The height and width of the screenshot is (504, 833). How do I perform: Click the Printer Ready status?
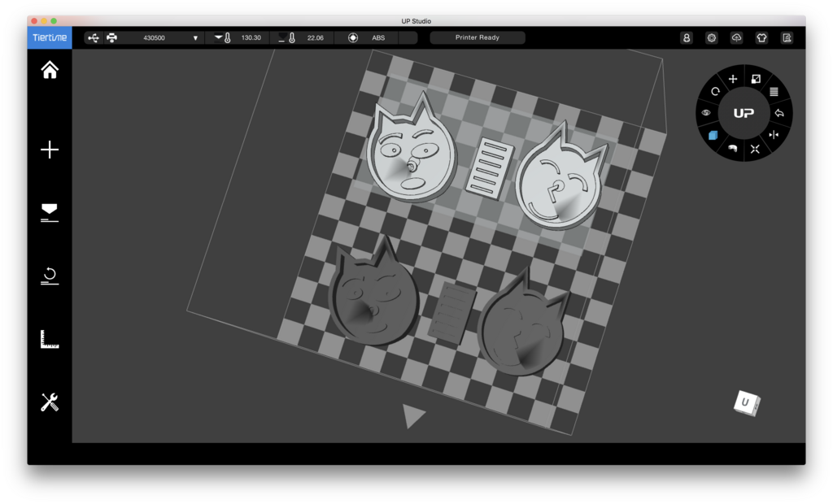coord(477,37)
